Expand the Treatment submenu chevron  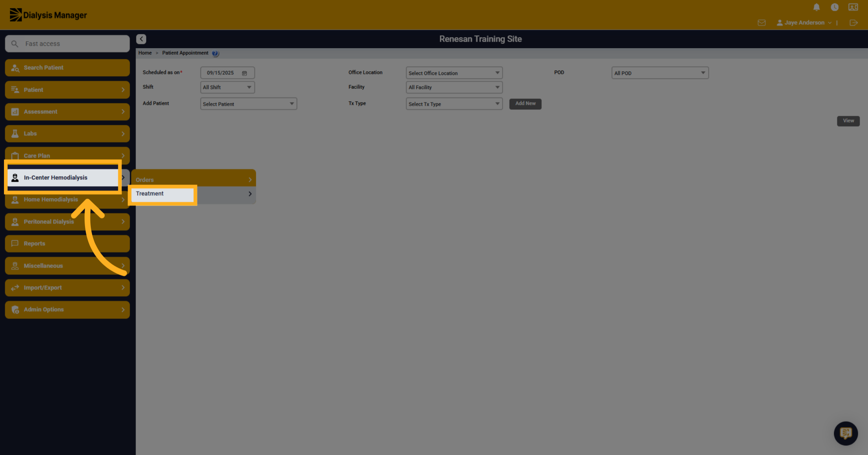pos(250,194)
